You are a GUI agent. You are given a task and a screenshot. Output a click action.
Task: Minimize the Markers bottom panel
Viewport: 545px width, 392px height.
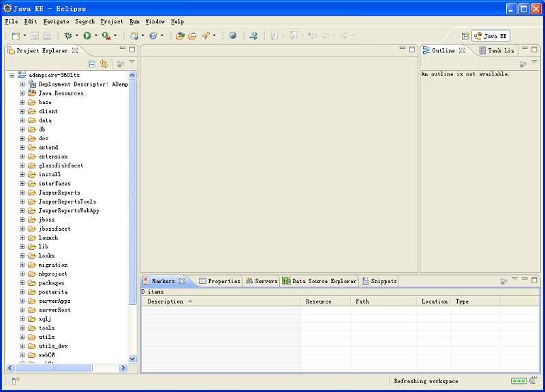tap(525, 278)
